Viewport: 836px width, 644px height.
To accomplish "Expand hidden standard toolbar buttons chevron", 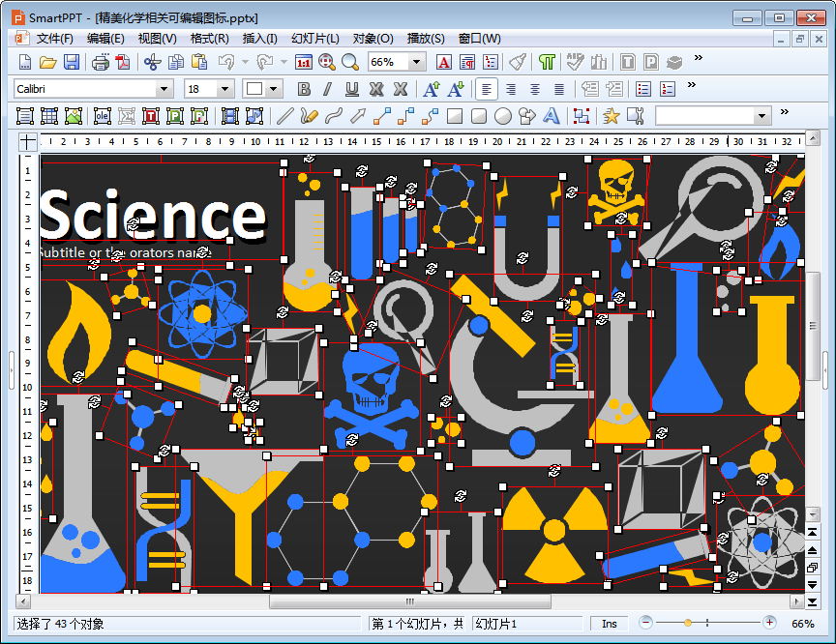I will [x=698, y=57].
